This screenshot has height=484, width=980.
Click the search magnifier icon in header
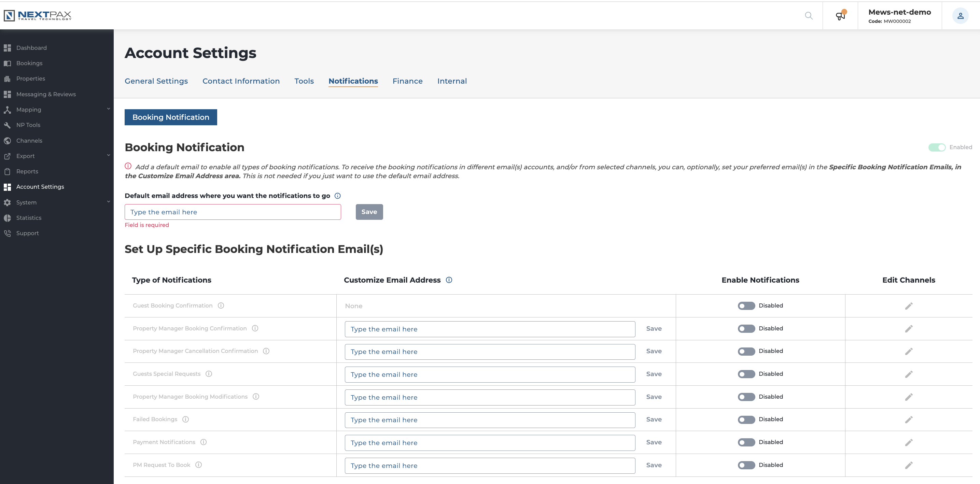[809, 16]
